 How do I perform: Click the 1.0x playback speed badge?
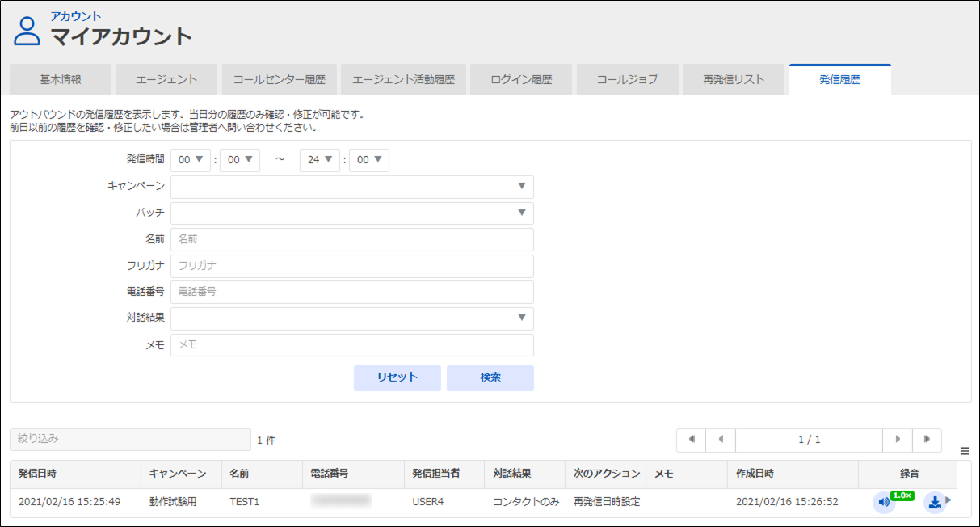[902, 495]
